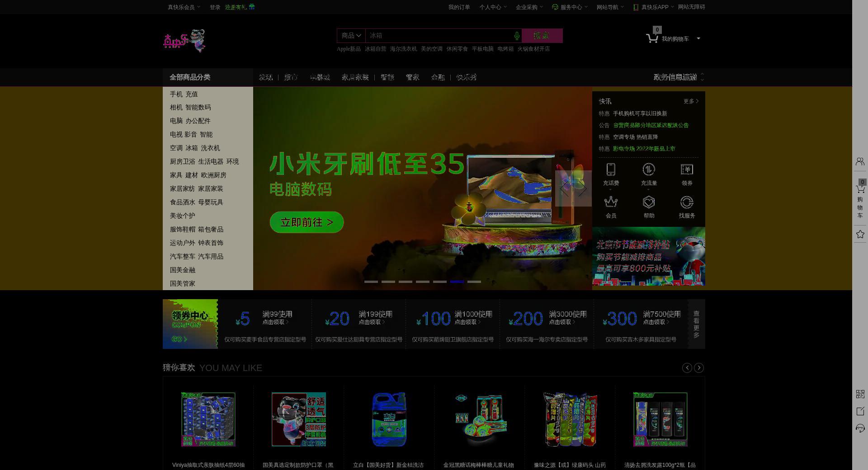This screenshot has width=868, height=470.
Task: Open user account icon in right sidebar
Action: pyautogui.click(x=860, y=161)
